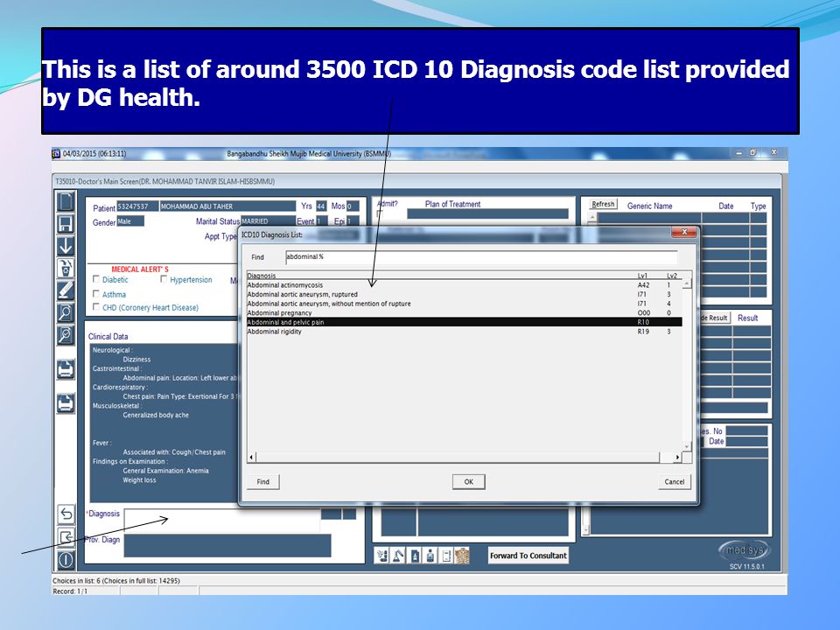Click the Find button in the dialog
This screenshot has height=630, width=840.
[x=263, y=481]
